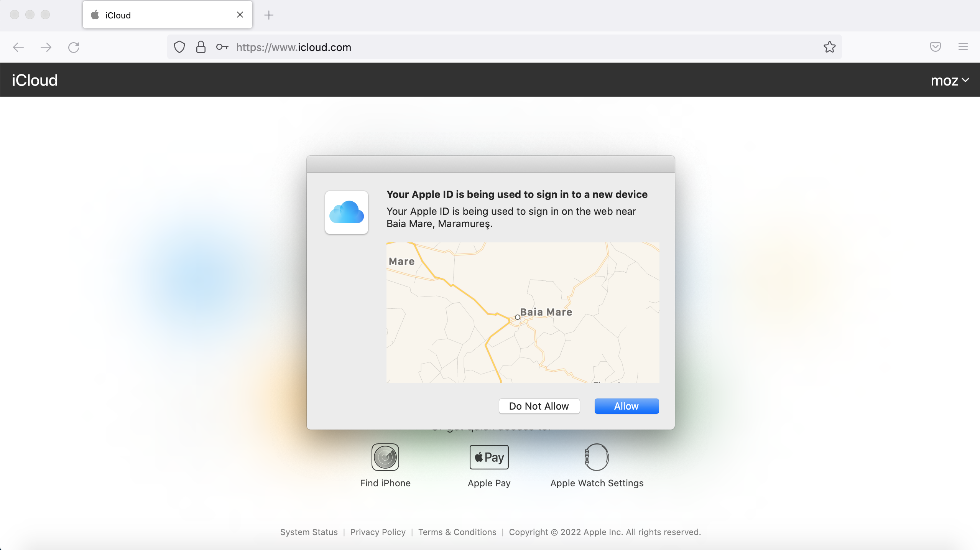Bookmark the page via the star icon
Image resolution: width=980 pixels, height=550 pixels.
tap(829, 47)
